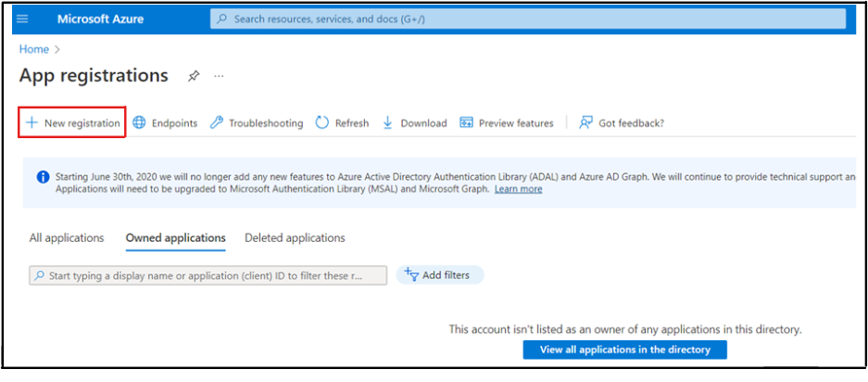868x382 pixels.
Task: Follow the Learn more link in banner
Action: pyautogui.click(x=518, y=189)
